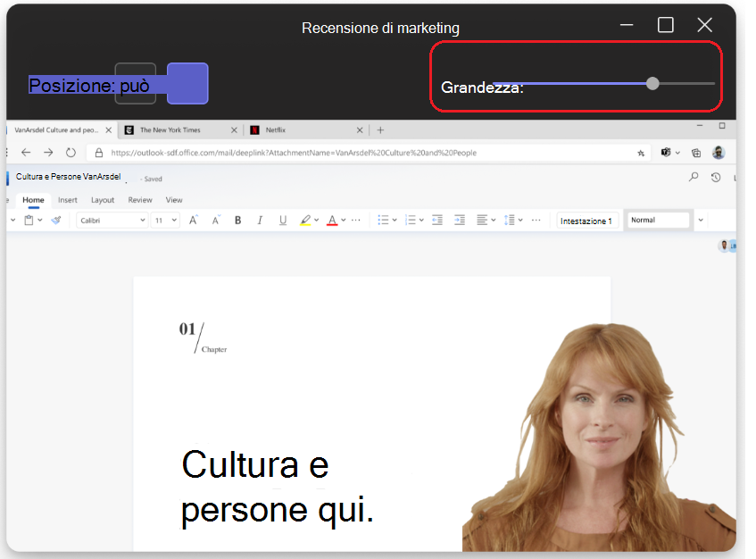This screenshot has width=756, height=559.
Task: Toggle bold formatting
Action: 237,221
